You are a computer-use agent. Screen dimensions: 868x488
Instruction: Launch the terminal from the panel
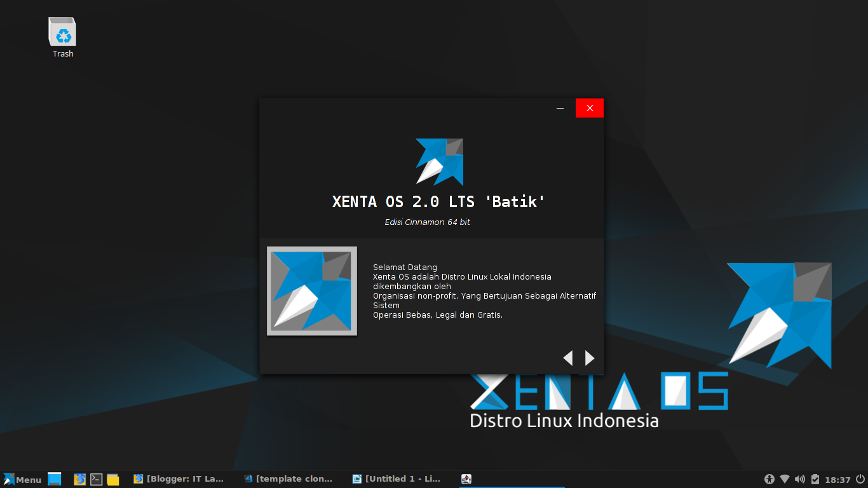[x=96, y=479]
